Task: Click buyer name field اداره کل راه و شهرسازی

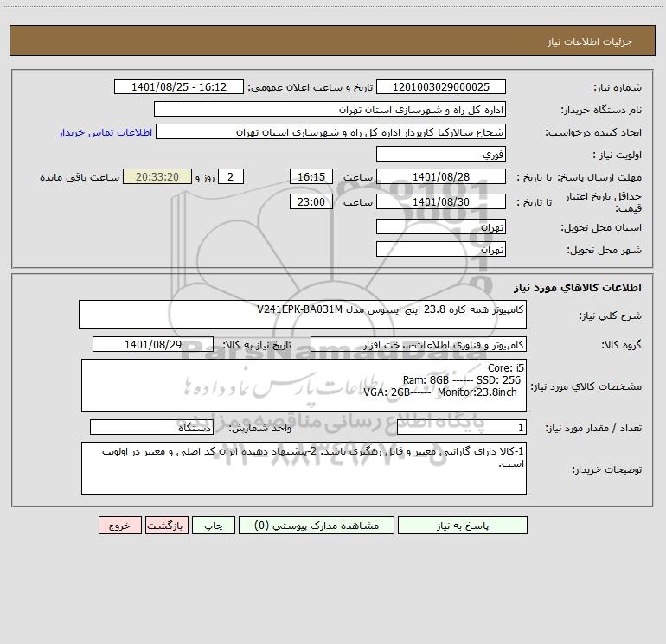Action: [x=330, y=109]
